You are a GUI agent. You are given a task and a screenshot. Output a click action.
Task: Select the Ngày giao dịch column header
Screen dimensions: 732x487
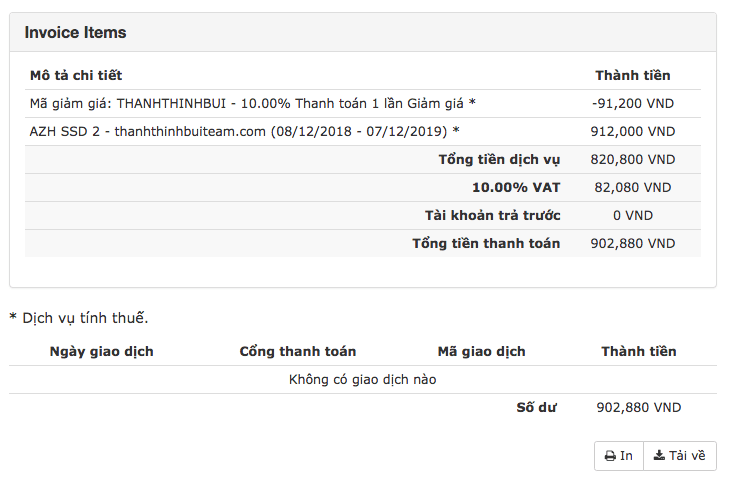point(101,351)
